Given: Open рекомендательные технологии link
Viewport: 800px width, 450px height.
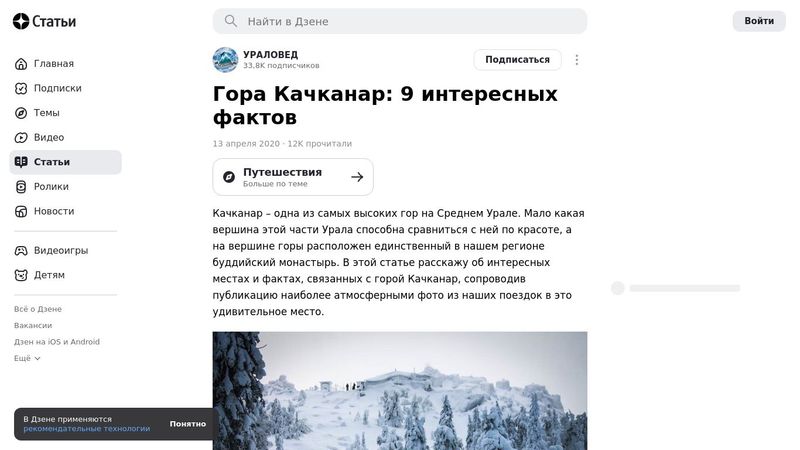Looking at the screenshot, I should (87, 429).
